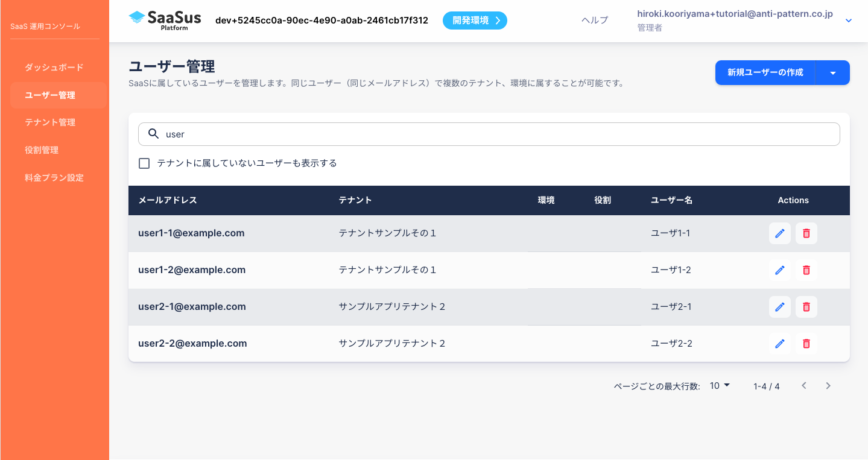Expand the account menu chevron
The image size is (868, 460).
point(849,20)
